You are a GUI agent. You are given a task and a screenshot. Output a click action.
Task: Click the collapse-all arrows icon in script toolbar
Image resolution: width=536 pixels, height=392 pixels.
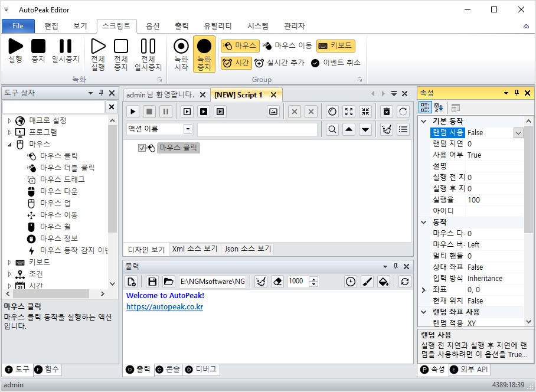[x=365, y=112]
